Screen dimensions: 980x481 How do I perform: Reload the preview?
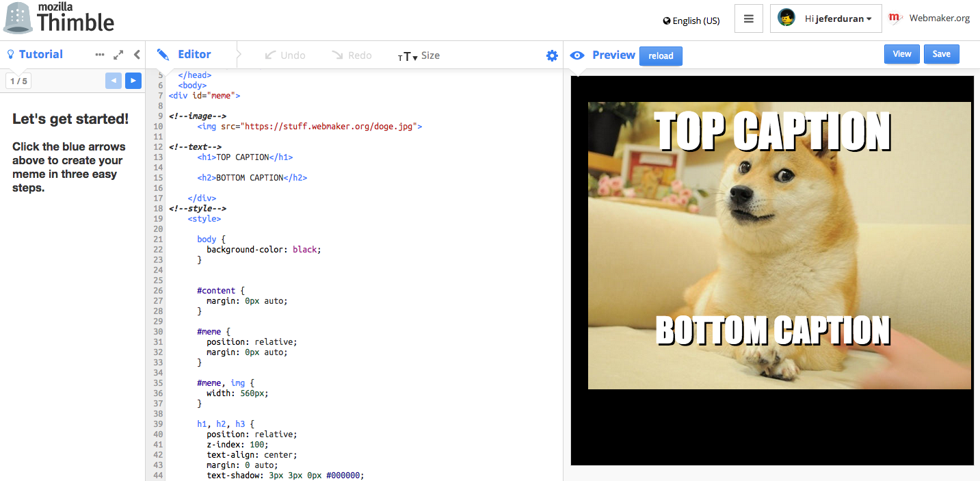tap(661, 56)
